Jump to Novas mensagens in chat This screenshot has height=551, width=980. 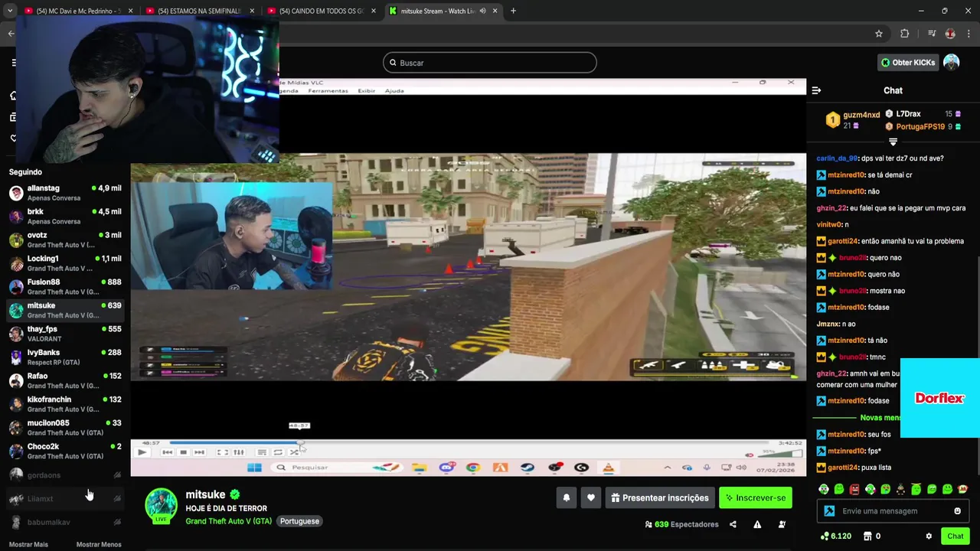880,418
